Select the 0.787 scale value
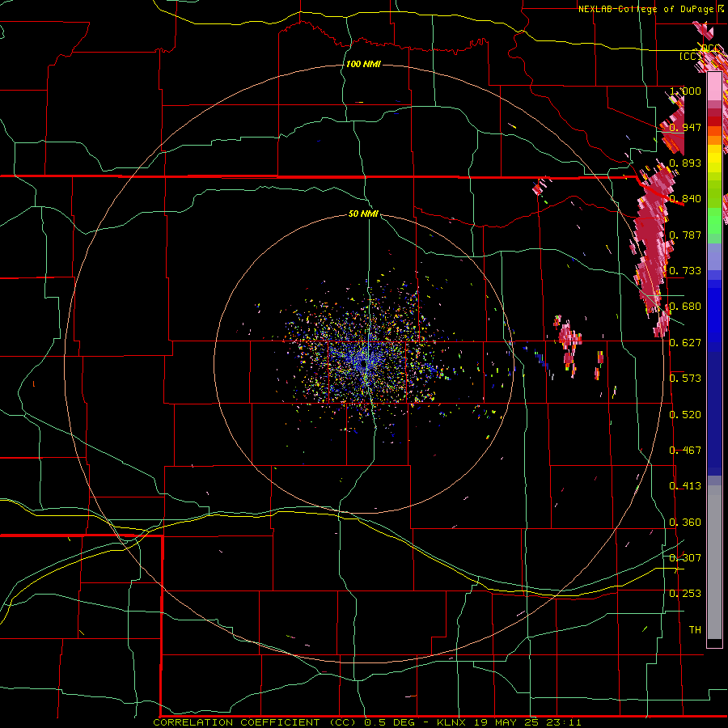Image resolution: width=728 pixels, height=728 pixels. (685, 235)
